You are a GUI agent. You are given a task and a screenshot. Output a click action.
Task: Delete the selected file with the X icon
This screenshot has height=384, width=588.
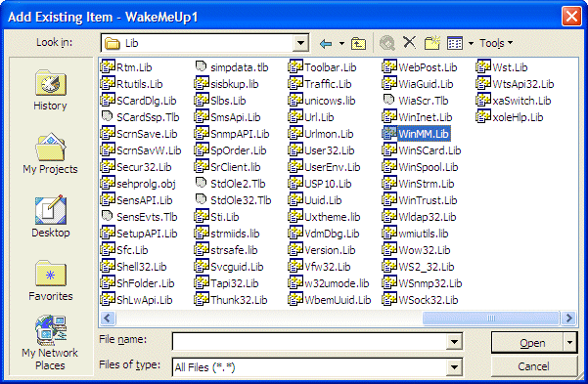pos(410,43)
